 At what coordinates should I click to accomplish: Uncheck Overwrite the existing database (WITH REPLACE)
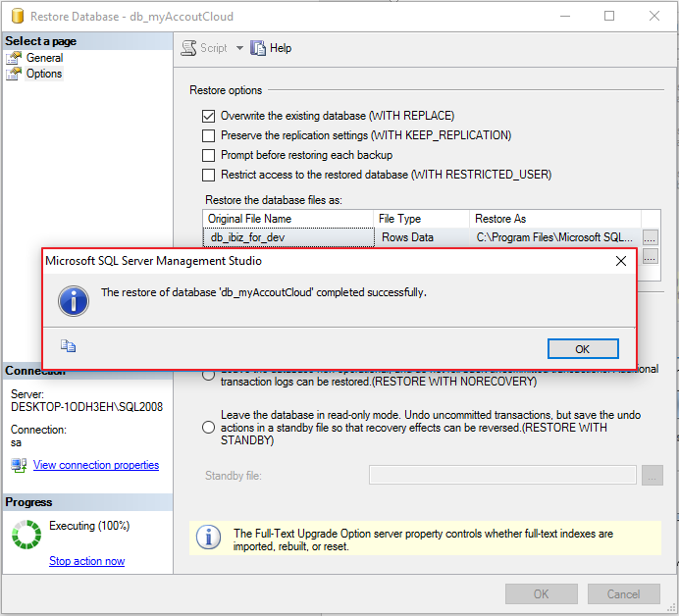click(208, 116)
